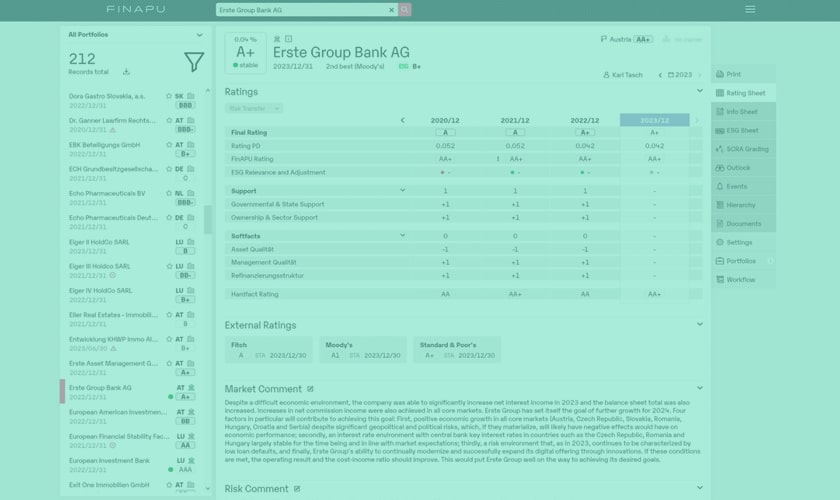840x500 pixels.
Task: Switch to Rating Sheet
Action: [x=744, y=93]
